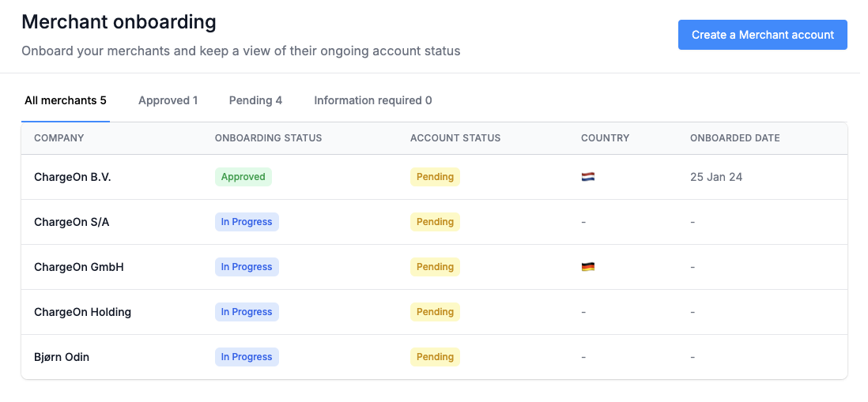
Task: Click the Pending account status for ChargeOn Holding
Action: [435, 312]
